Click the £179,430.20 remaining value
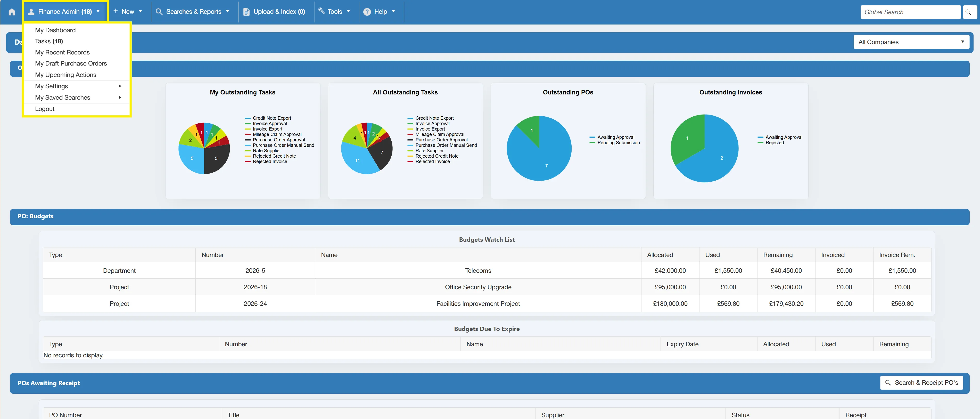The width and height of the screenshot is (980, 419). point(786,304)
